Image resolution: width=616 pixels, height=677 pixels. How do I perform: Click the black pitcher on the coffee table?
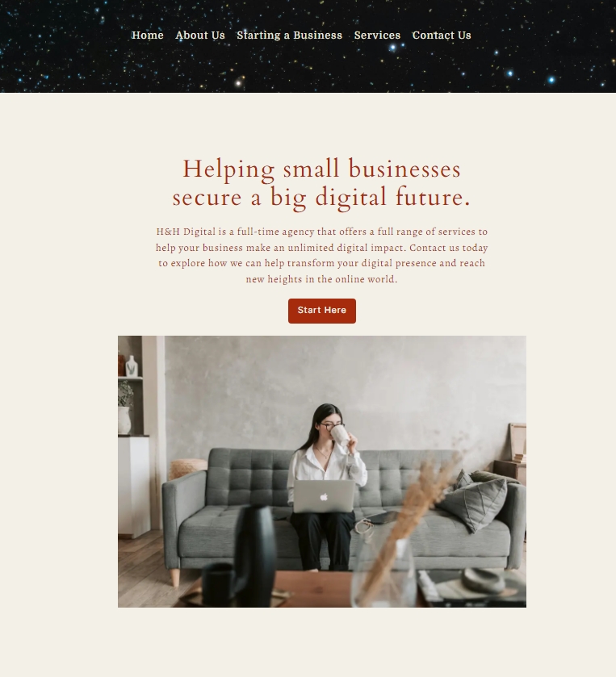[255, 555]
